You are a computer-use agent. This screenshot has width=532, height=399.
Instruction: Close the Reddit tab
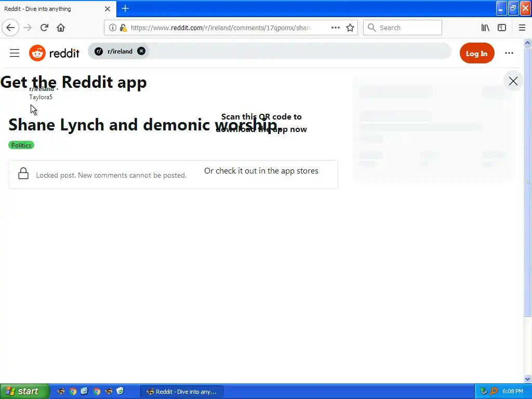point(108,9)
